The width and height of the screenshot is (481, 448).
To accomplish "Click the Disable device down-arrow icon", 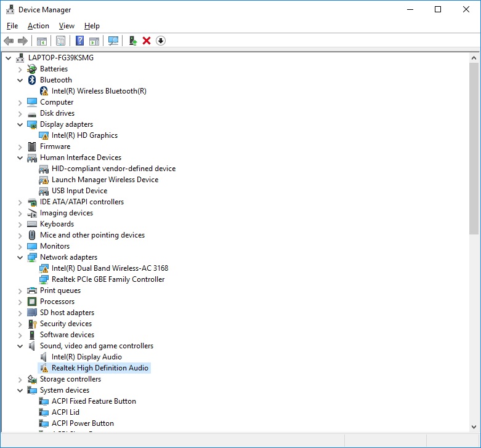I will coord(161,41).
